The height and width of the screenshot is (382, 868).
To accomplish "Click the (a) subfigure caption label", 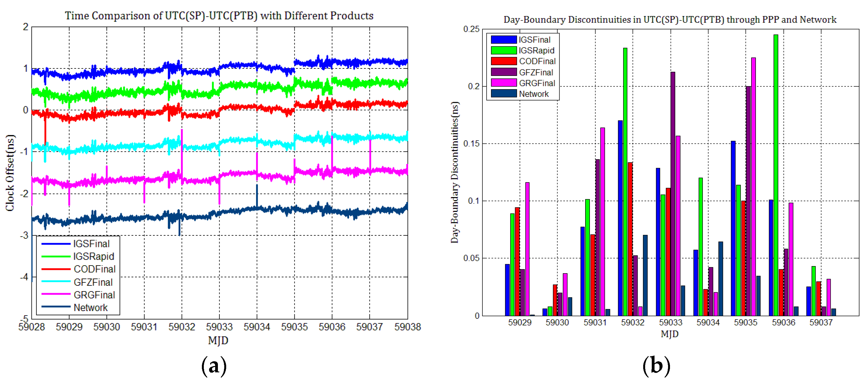I will [214, 366].
